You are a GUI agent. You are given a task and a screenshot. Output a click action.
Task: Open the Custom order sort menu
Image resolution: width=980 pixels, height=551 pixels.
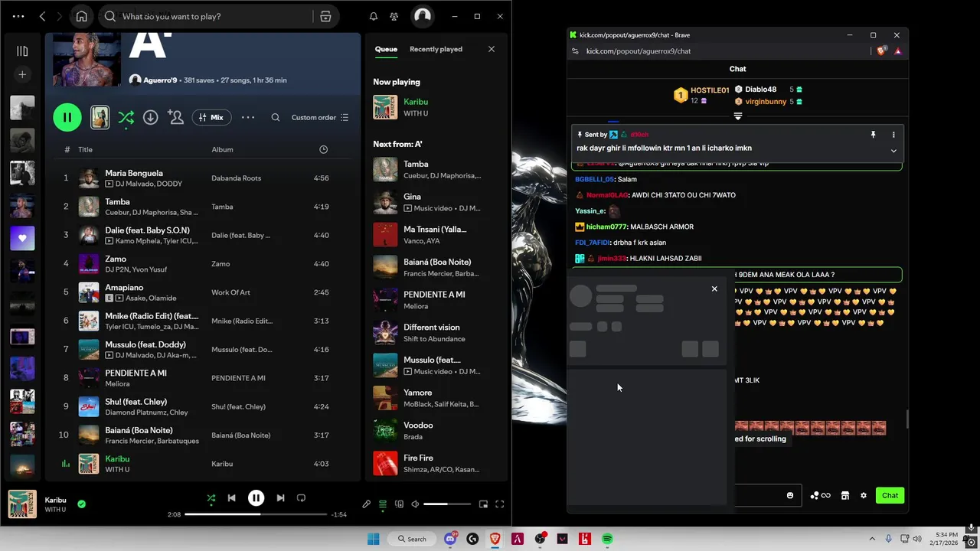320,117
